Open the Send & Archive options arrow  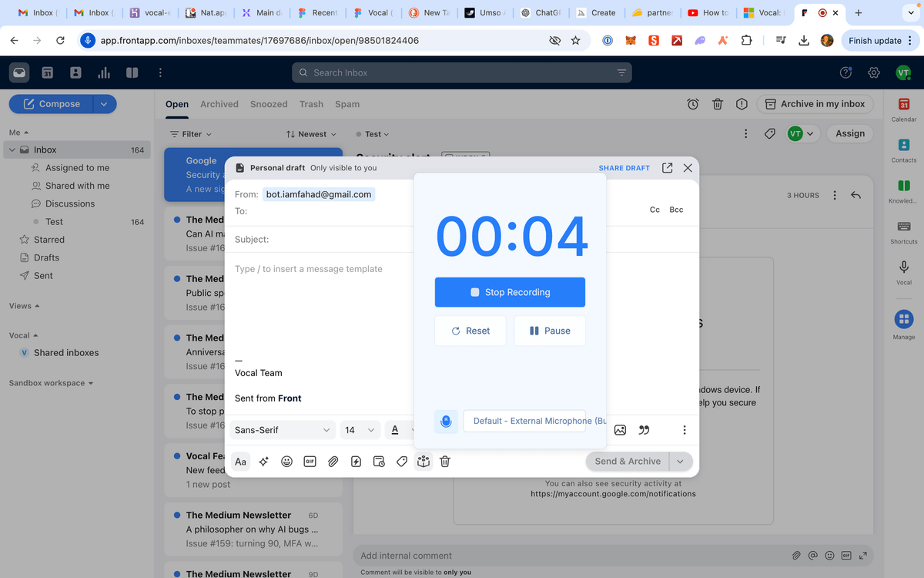coord(681,462)
